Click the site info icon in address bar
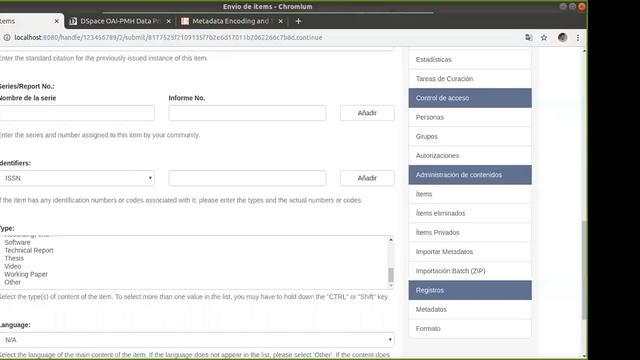This screenshot has width=640, height=360. (x=7, y=38)
